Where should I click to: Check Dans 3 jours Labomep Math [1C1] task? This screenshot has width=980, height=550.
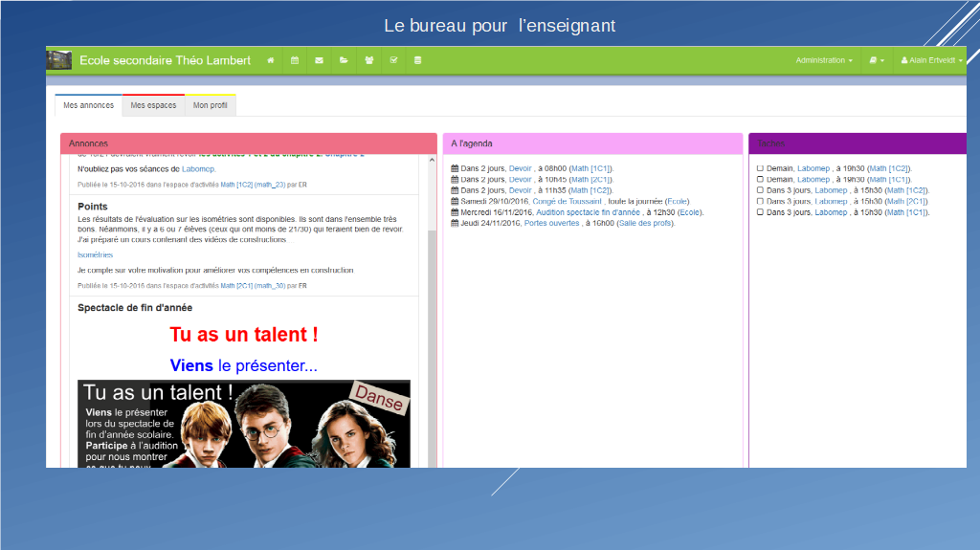(760, 212)
